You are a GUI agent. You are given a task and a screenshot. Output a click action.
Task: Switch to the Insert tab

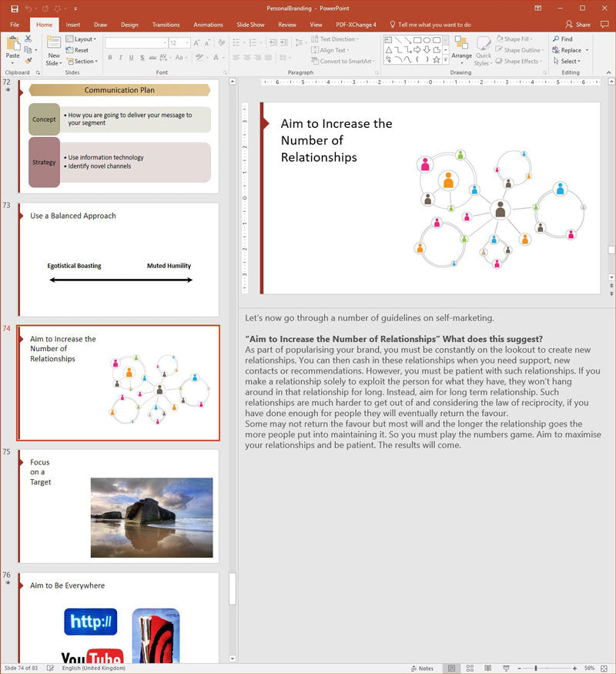[72, 25]
